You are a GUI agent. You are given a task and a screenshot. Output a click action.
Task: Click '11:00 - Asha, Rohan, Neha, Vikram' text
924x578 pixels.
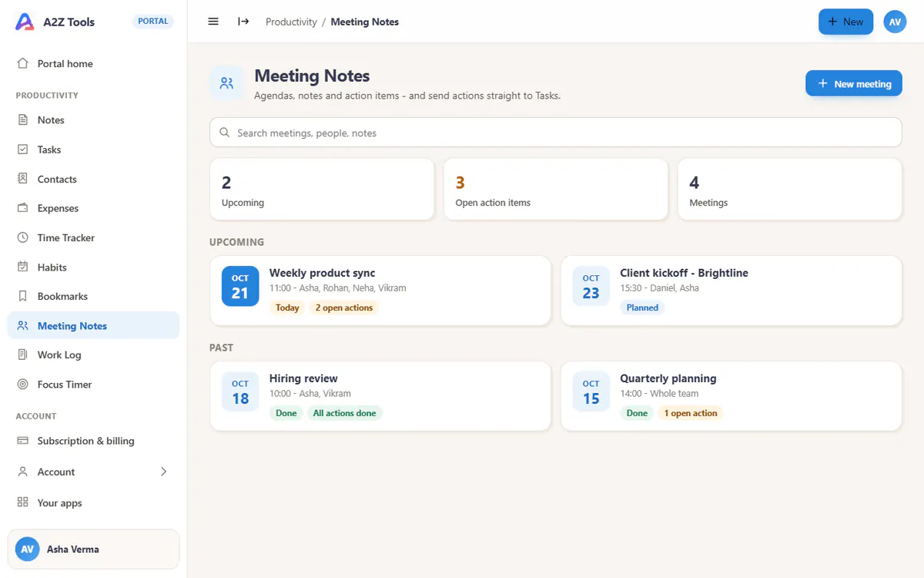click(338, 288)
